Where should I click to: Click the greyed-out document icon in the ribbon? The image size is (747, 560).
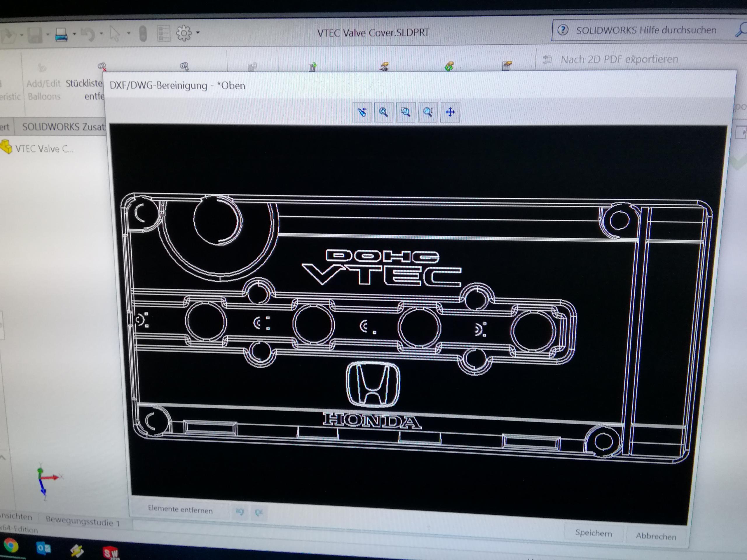(x=252, y=67)
